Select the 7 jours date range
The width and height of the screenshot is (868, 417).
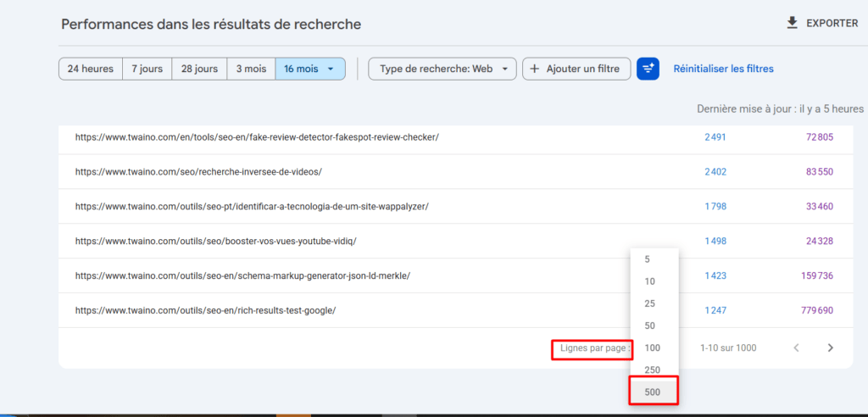147,69
